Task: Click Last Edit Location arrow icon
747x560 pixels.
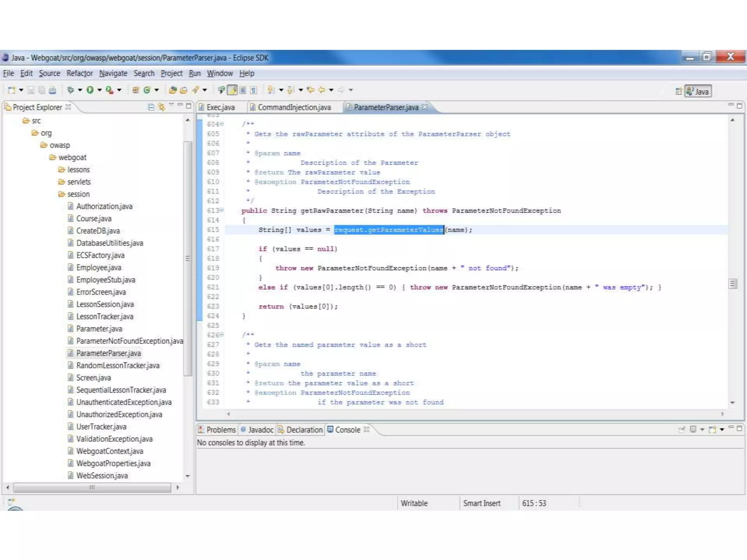Action: click(310, 90)
